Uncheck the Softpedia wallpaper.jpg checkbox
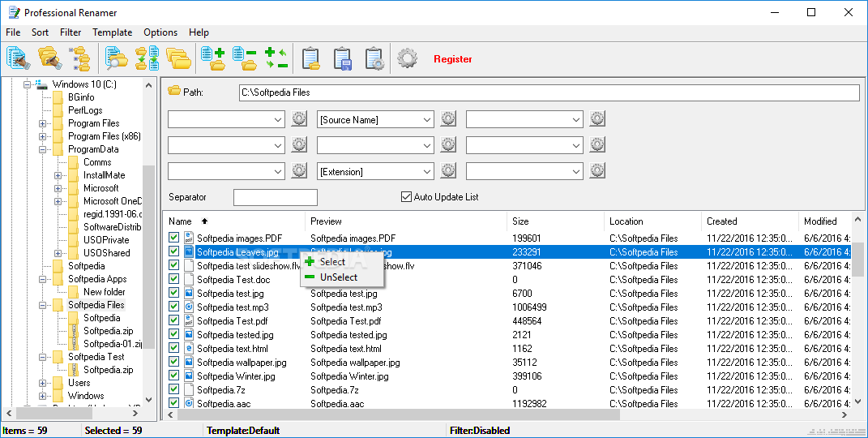Image resolution: width=868 pixels, height=438 pixels. coord(173,362)
